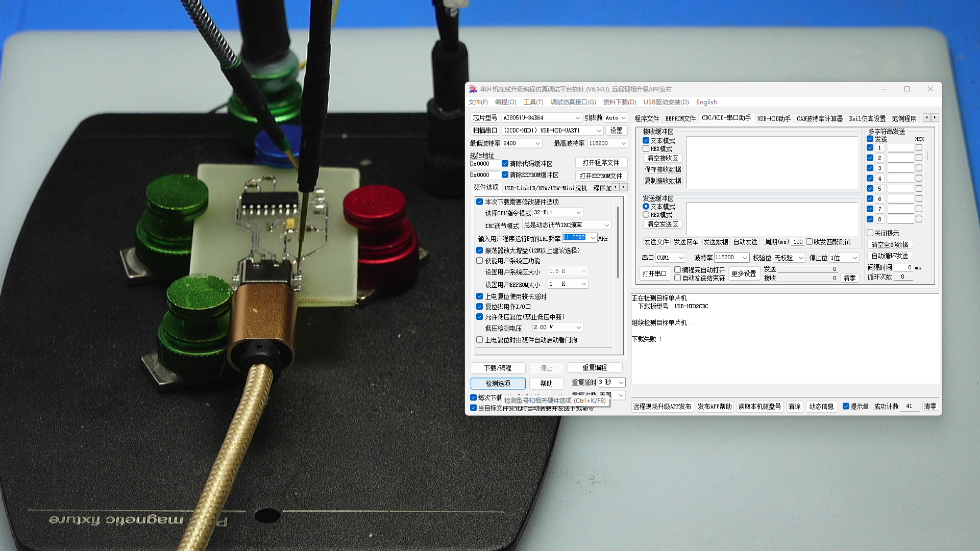This screenshot has width=980, height=551.
Task: Click the 下载/编程 button
Action: (x=498, y=368)
